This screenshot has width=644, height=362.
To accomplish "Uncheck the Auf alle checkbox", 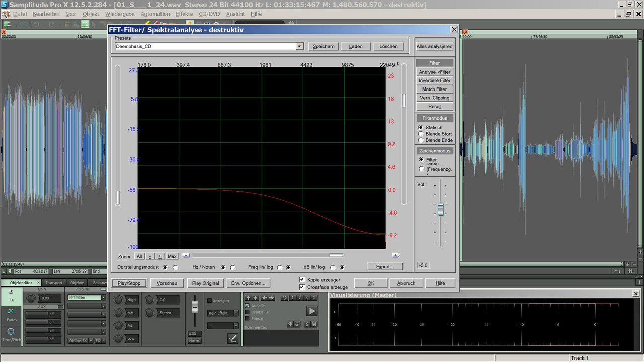I will coord(247,306).
